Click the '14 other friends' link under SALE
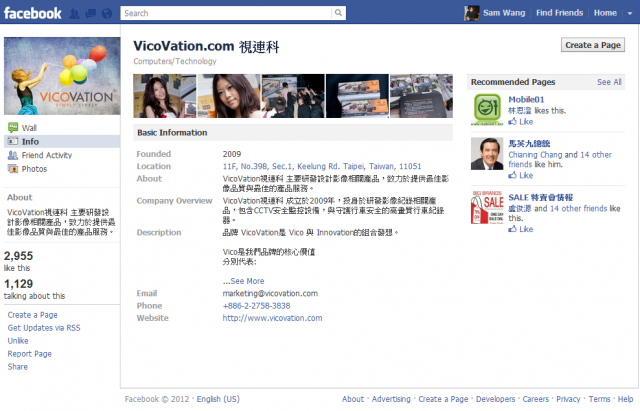The image size is (640, 411). [578, 209]
